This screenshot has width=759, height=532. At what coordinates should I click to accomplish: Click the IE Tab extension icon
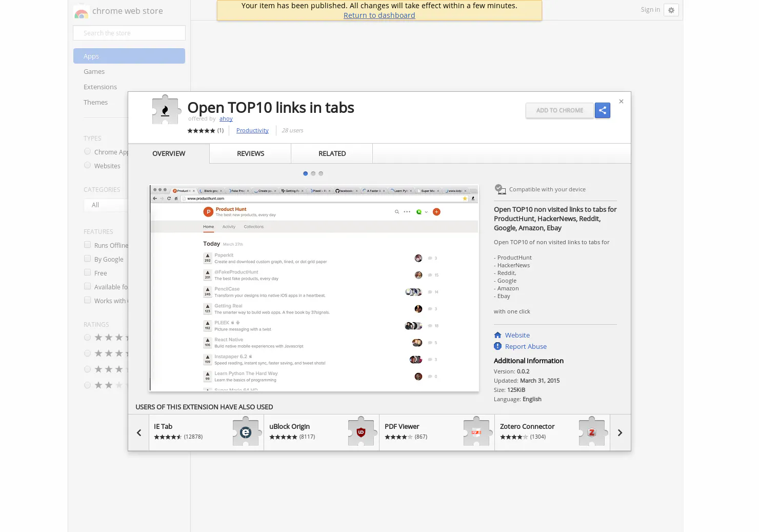(x=246, y=431)
